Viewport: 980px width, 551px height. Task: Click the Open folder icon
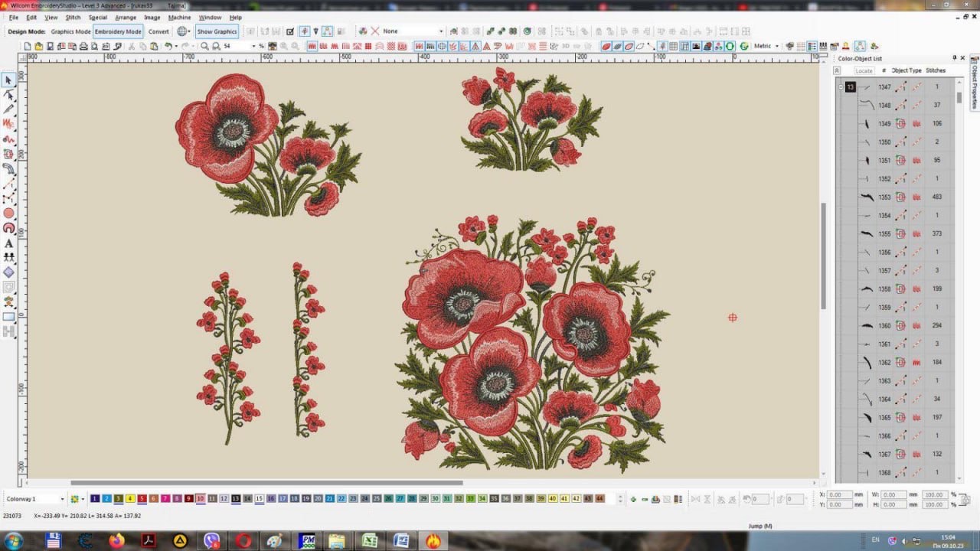click(x=39, y=46)
